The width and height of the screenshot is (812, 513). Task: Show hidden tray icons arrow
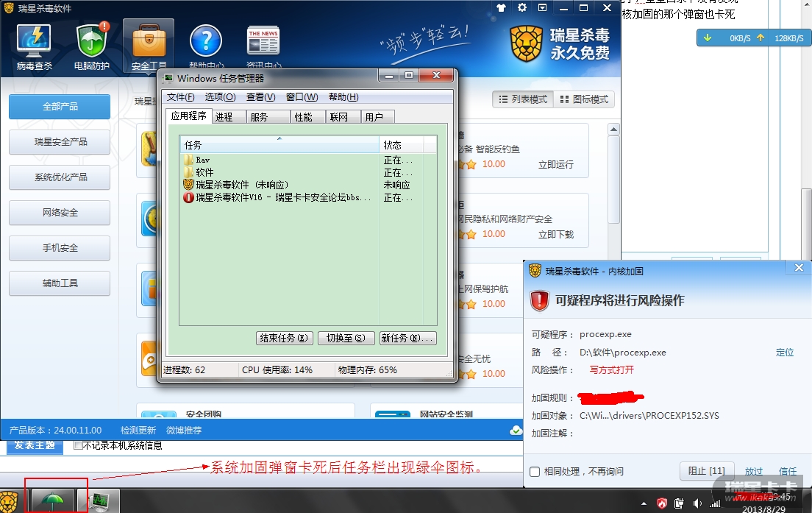[x=644, y=503]
